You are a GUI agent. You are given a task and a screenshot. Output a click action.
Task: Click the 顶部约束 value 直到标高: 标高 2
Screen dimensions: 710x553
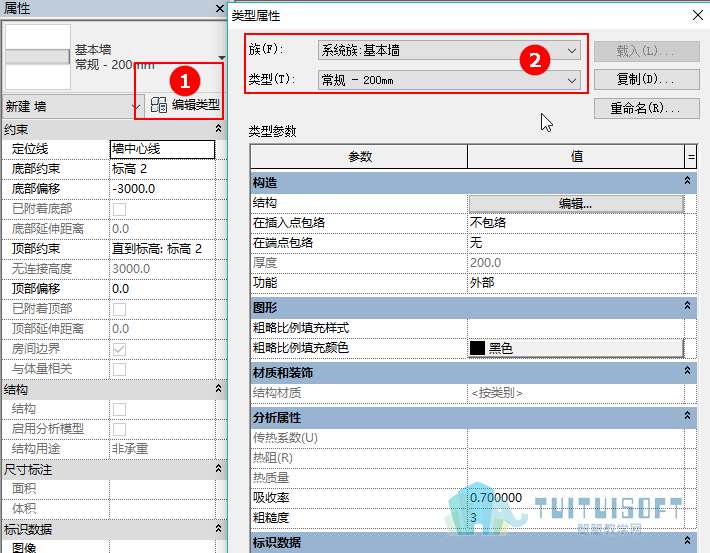[x=163, y=249]
